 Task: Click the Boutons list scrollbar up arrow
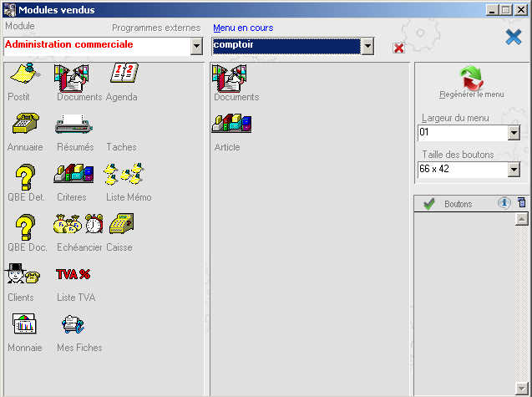point(521,219)
